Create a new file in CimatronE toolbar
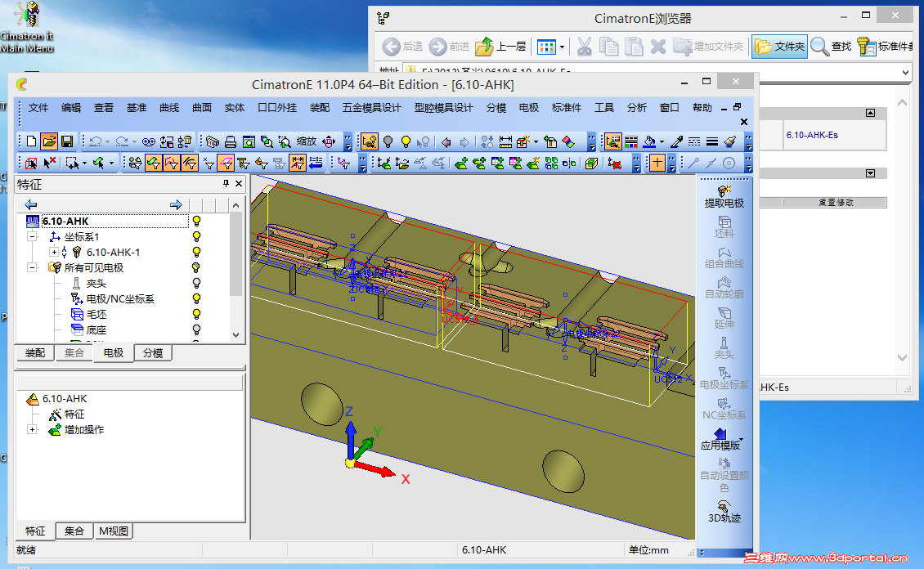The width and height of the screenshot is (924, 569). [31, 141]
